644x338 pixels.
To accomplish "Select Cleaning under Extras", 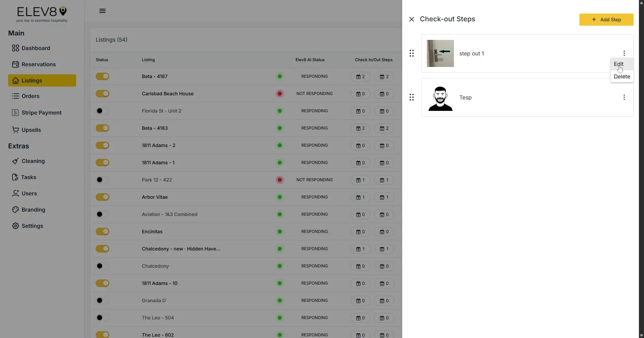I will point(33,161).
